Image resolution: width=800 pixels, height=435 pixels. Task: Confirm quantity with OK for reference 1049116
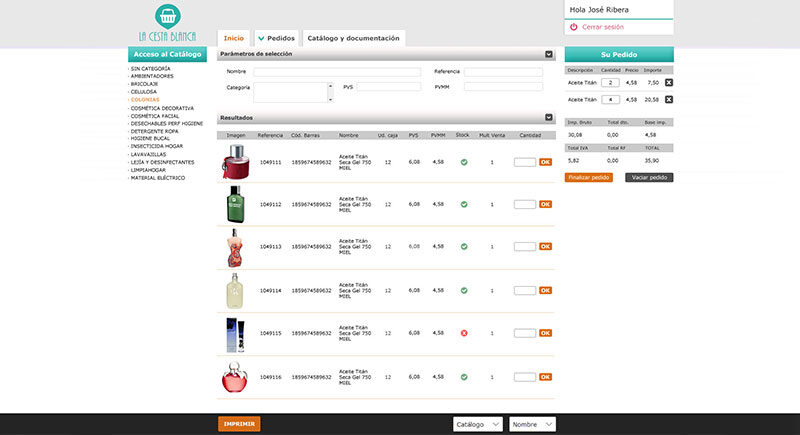point(545,377)
